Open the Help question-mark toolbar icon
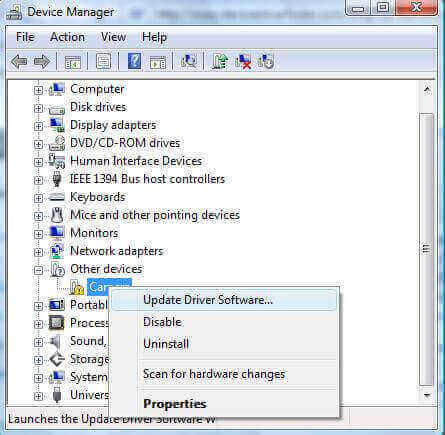Screen dimensions: 445x435 click(x=134, y=61)
